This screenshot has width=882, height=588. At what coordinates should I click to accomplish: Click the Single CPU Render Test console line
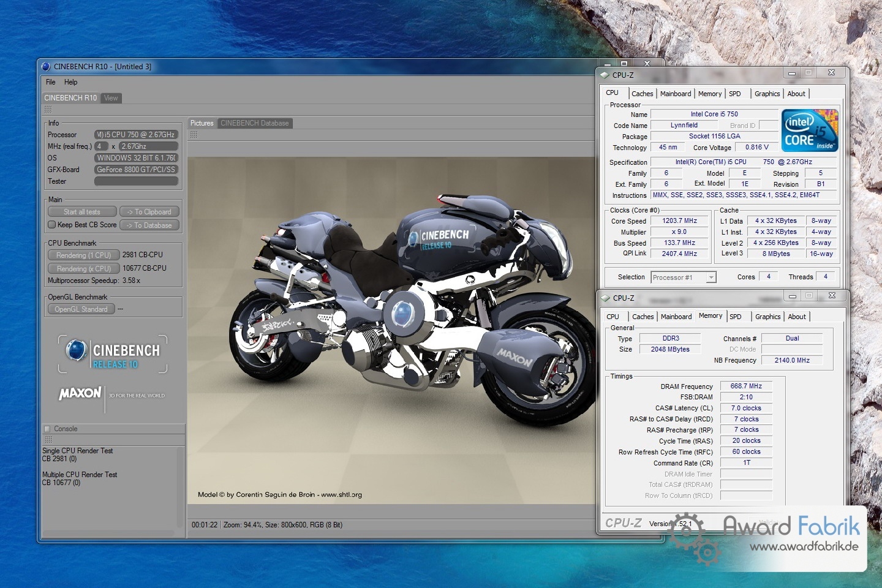[x=77, y=451]
